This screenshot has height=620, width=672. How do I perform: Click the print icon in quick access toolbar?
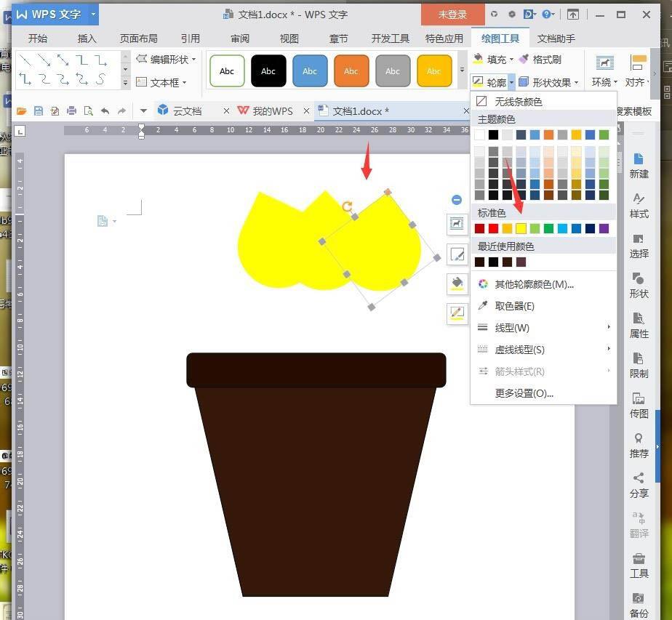pos(73,111)
